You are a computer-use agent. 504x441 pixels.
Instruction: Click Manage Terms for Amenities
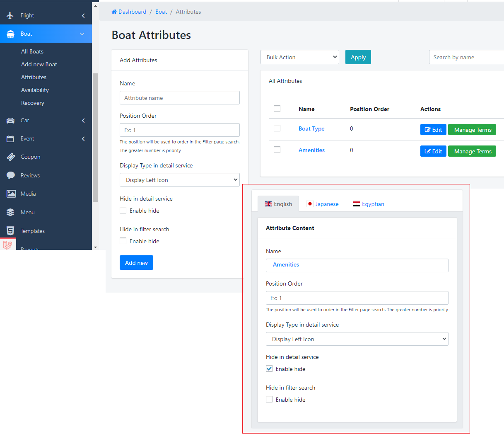click(x=472, y=151)
